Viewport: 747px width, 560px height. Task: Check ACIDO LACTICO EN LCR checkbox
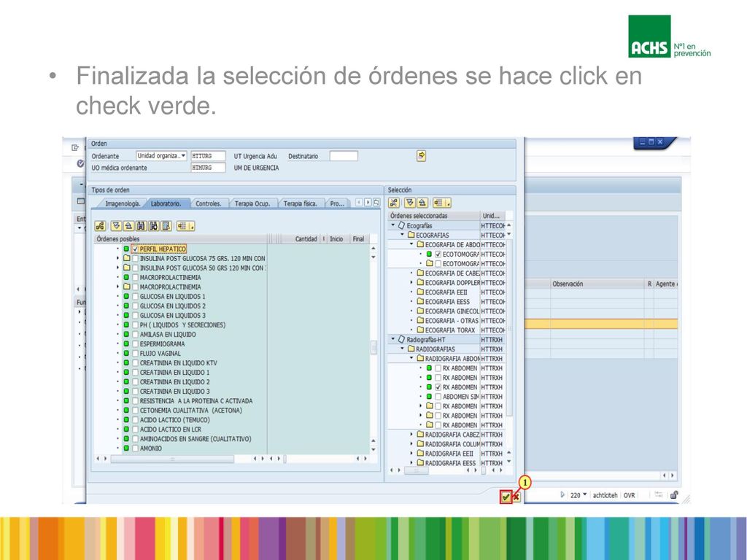point(135,429)
